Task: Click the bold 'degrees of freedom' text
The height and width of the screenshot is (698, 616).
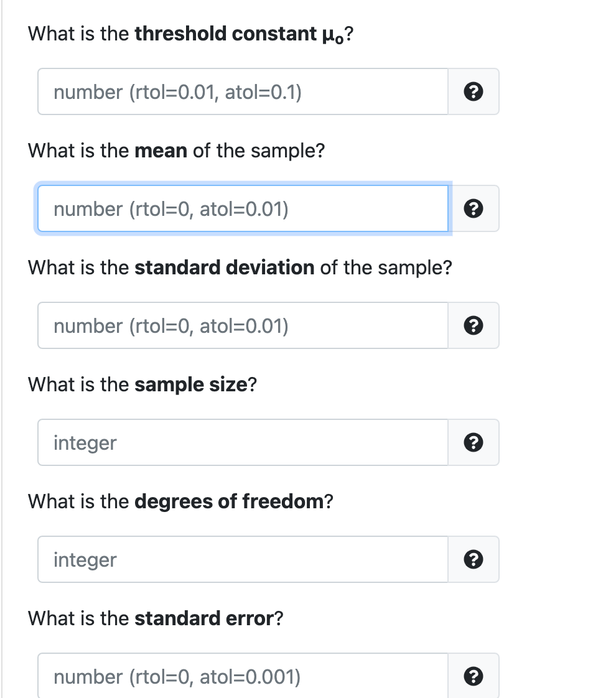Action: [229, 501]
